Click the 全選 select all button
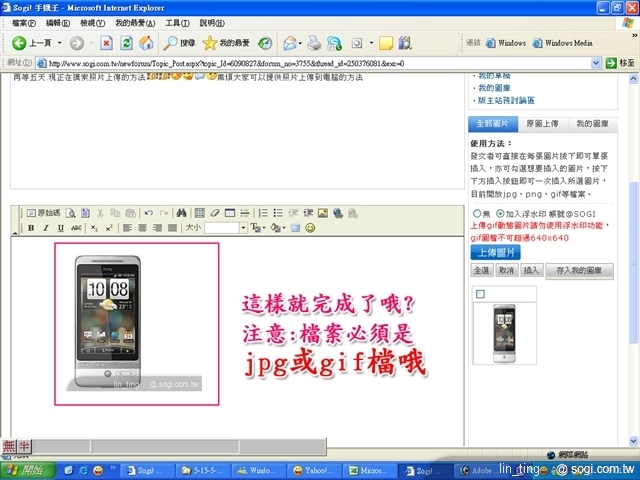This screenshot has width=640, height=480. (482, 270)
